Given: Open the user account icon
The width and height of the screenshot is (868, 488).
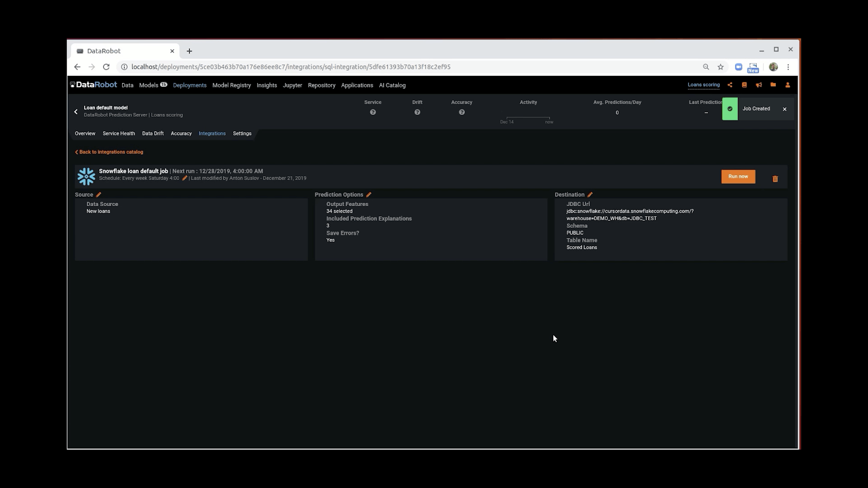Looking at the screenshot, I should click(788, 85).
